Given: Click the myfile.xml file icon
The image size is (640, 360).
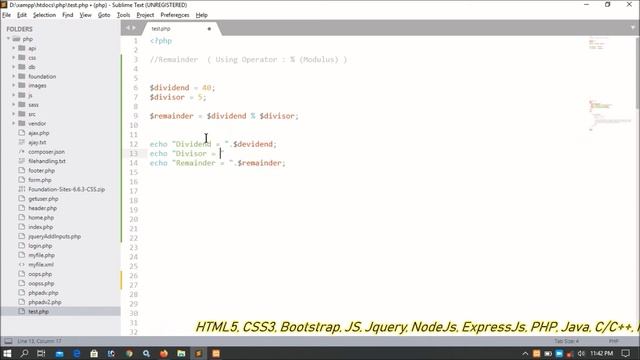Looking at the screenshot, I should [x=22, y=264].
